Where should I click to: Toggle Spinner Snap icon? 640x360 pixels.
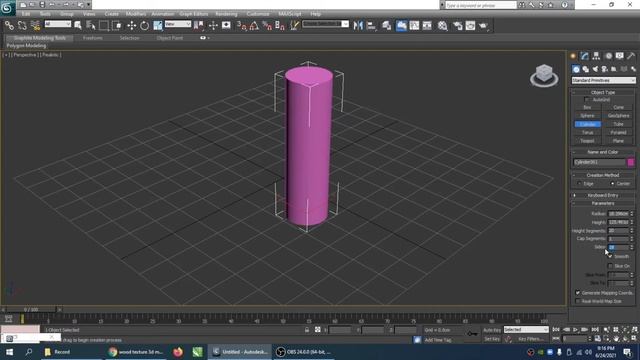point(280,26)
